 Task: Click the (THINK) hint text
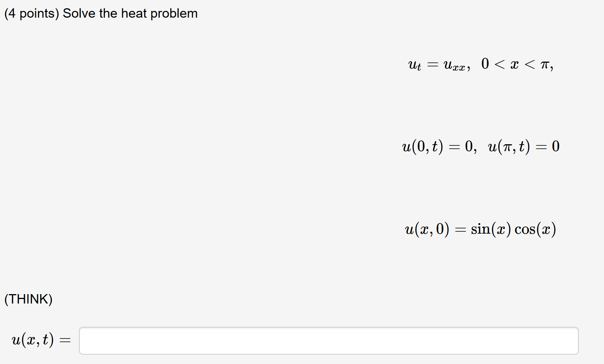tap(29, 299)
